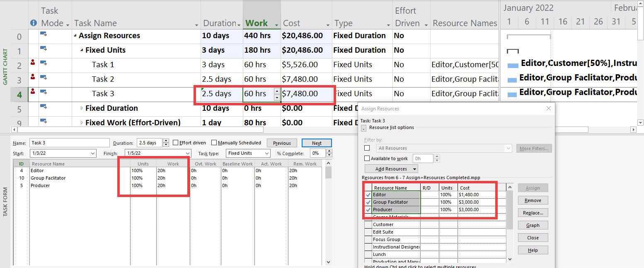
Task: Click the task mode icon in Fixed Units row
Action: click(43, 49)
